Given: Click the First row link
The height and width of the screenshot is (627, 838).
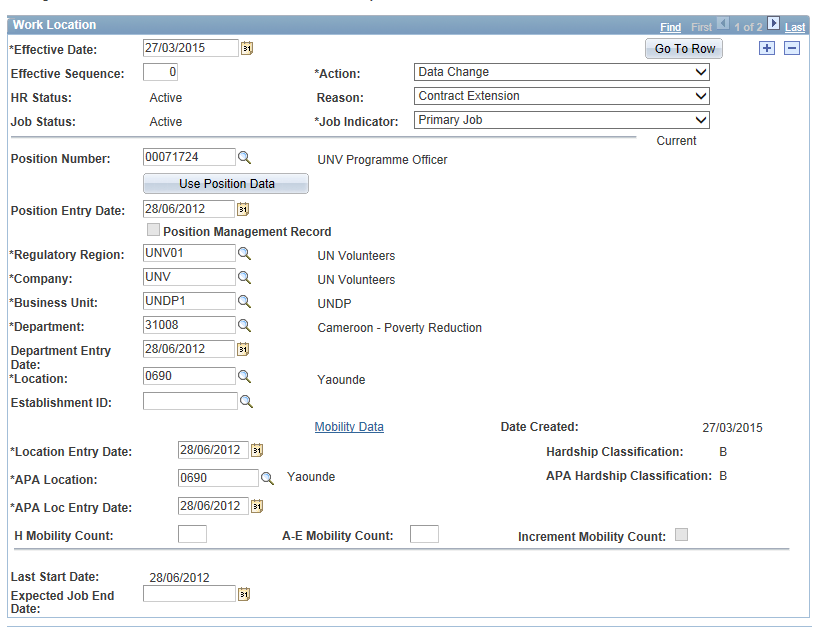Looking at the screenshot, I should tap(701, 27).
